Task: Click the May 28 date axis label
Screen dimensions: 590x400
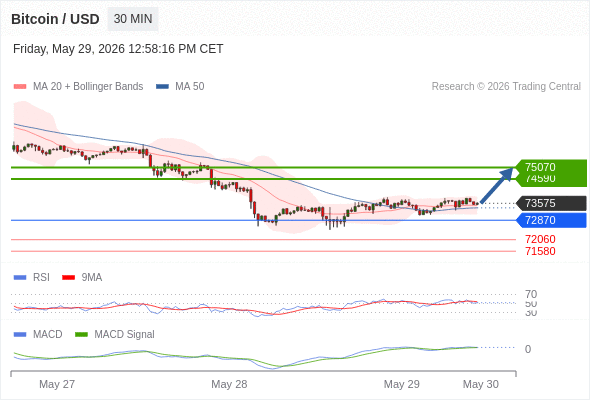Action: pyautogui.click(x=229, y=384)
